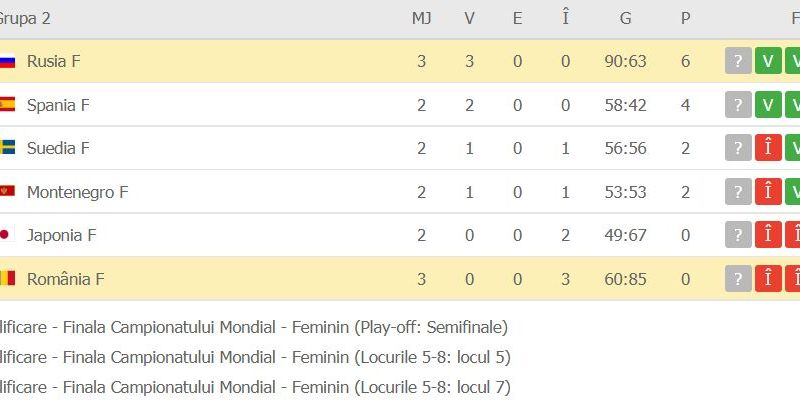This screenshot has width=800, height=410.
Task: Click the MJ column header
Action: [421, 18]
